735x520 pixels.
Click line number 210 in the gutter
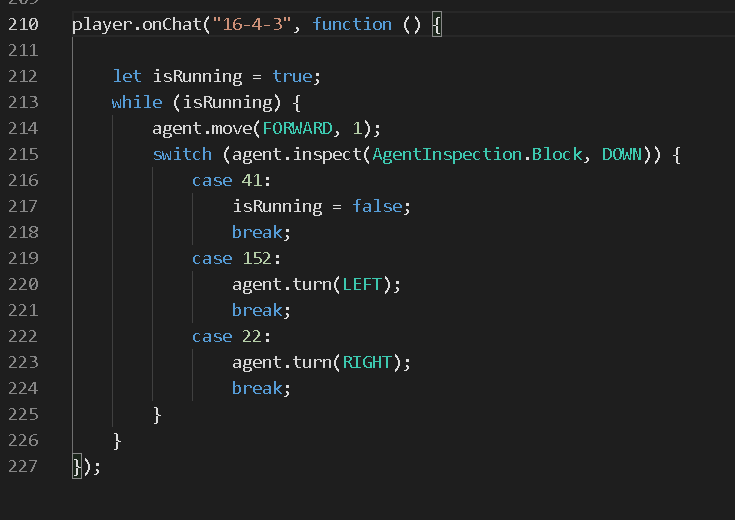click(x=22, y=24)
